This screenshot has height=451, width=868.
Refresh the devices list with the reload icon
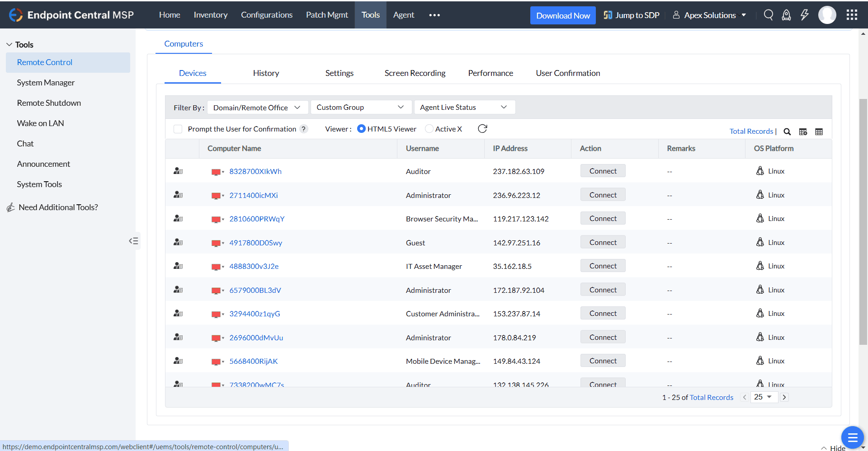(x=482, y=129)
